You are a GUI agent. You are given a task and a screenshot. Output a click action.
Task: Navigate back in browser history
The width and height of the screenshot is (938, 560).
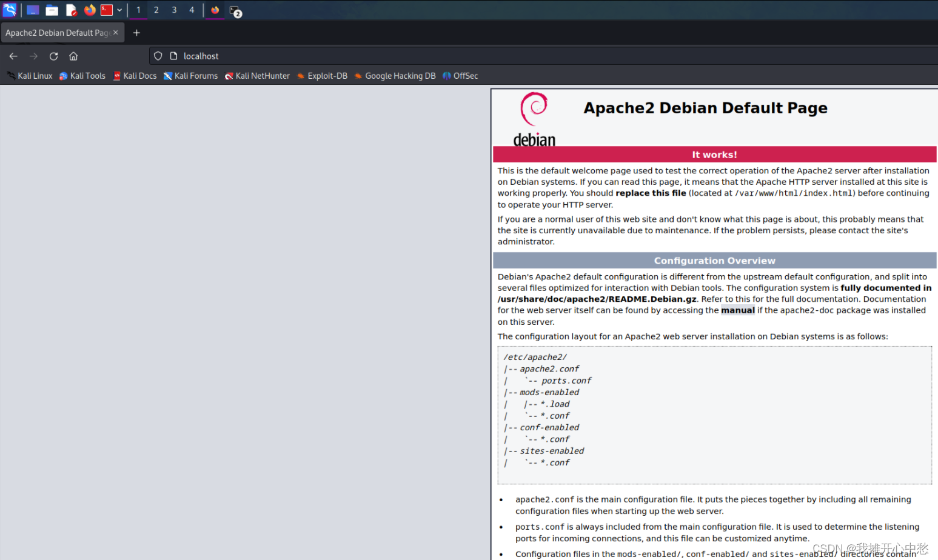[13, 56]
